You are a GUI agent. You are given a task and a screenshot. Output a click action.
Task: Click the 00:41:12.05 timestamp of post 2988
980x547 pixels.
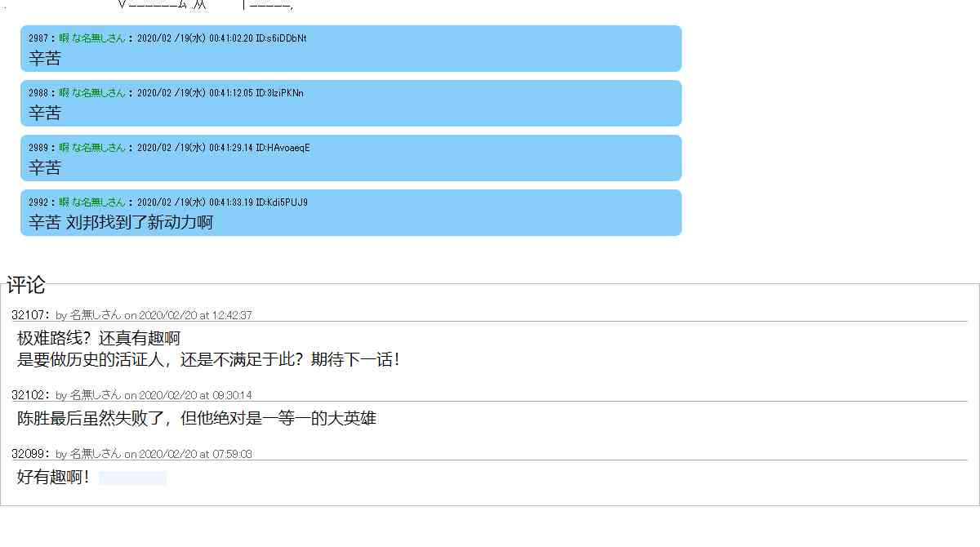click(230, 93)
